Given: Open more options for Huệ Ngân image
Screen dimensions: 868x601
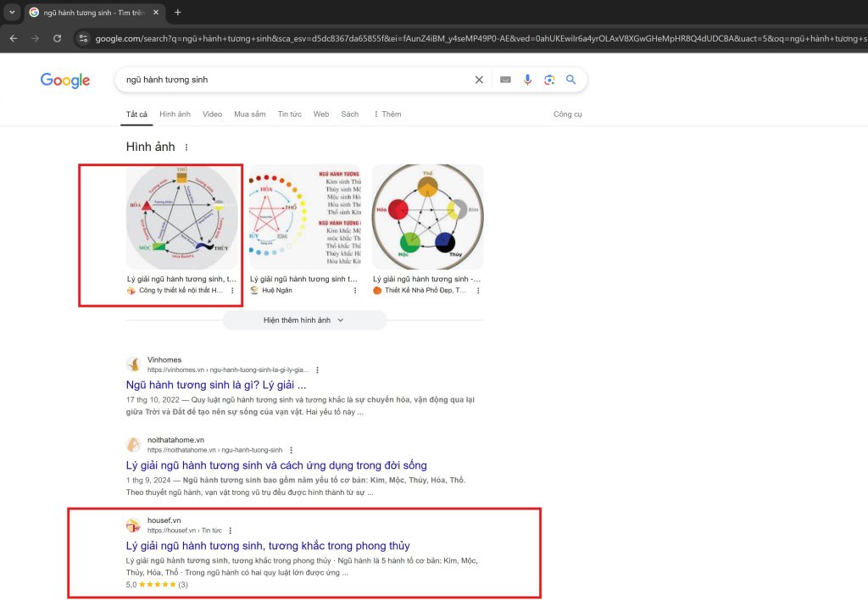Looking at the screenshot, I should point(355,291).
